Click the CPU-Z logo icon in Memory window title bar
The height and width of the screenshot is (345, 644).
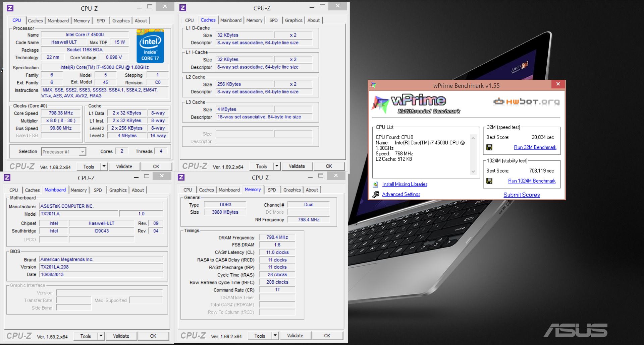point(181,177)
